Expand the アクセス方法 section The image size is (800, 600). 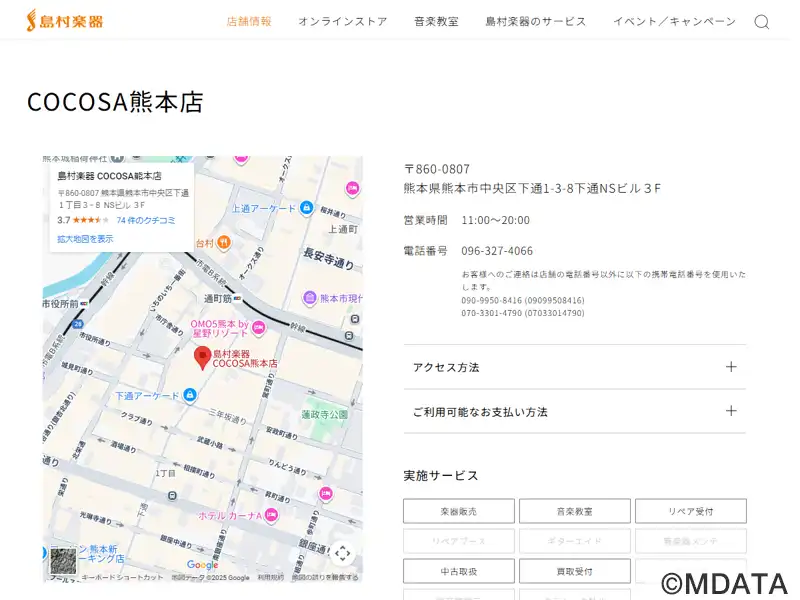point(574,367)
